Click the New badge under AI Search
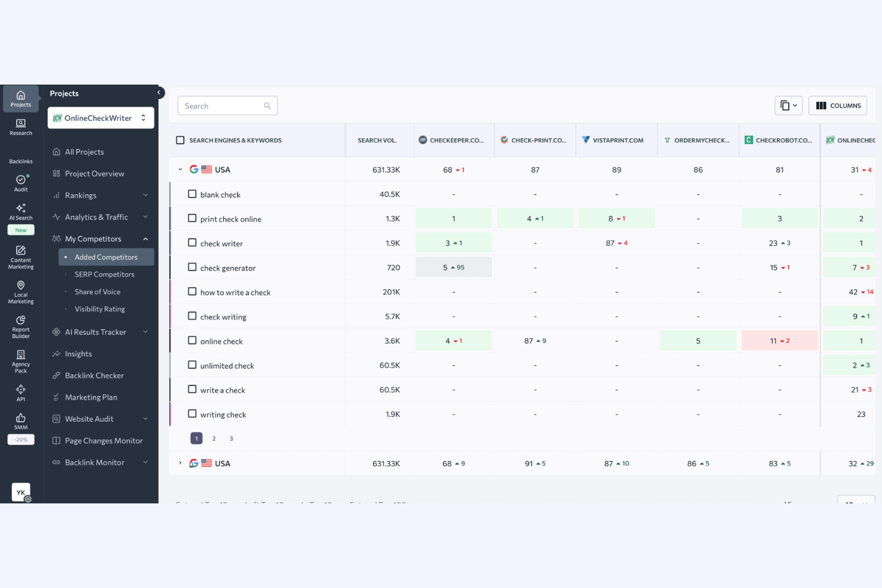 (x=21, y=230)
